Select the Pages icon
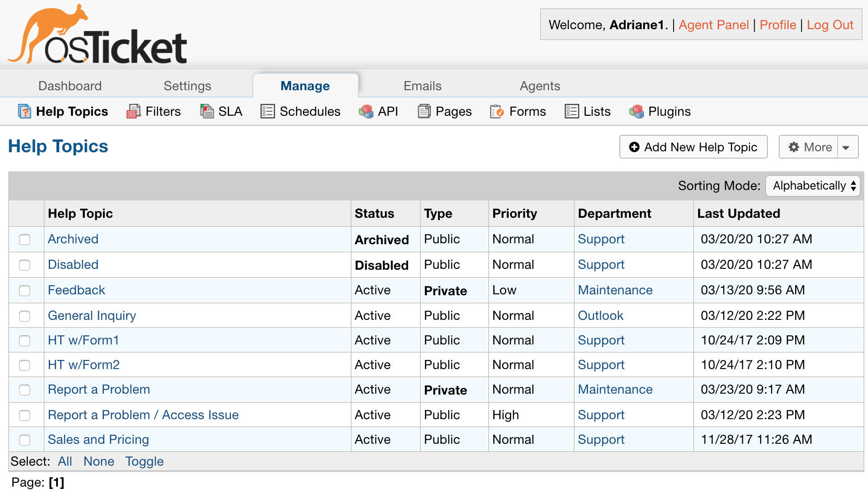The width and height of the screenshot is (868, 503). 424,111
